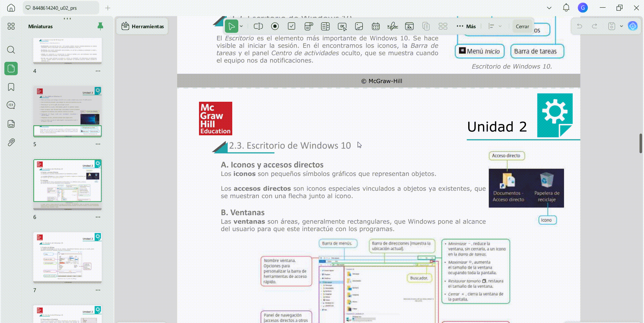Click the 'Acceso directo' callout label

tap(507, 156)
